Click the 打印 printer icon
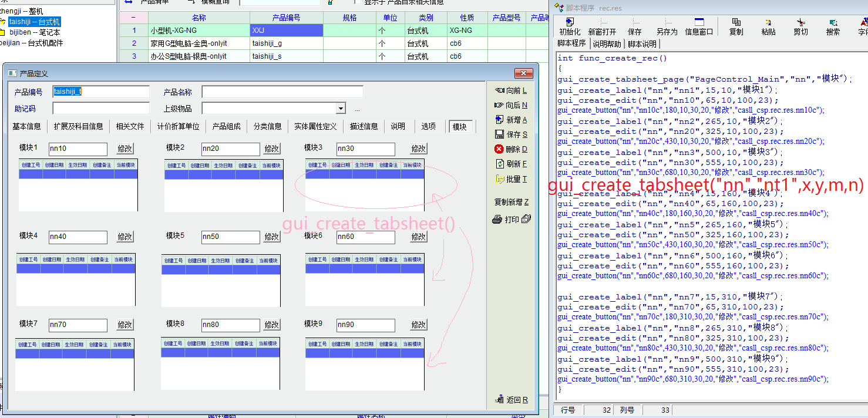Viewport: 868px width, 418px height. tap(497, 220)
